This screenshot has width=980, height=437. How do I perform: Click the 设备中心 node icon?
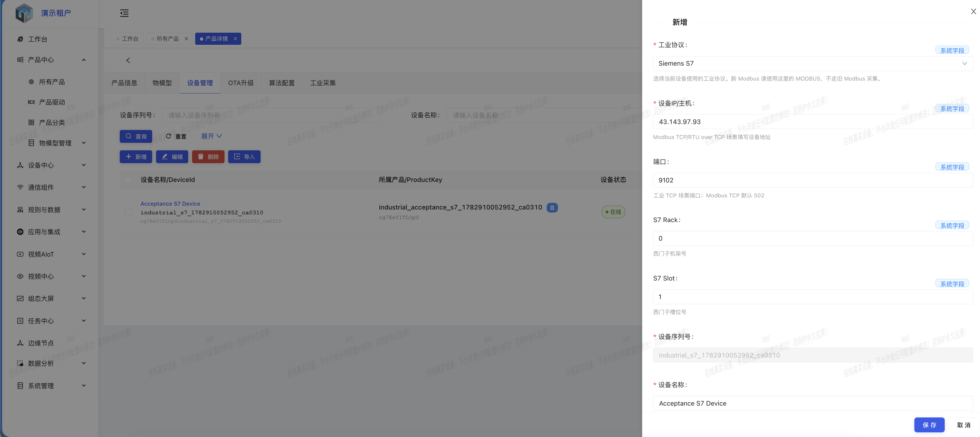click(x=20, y=165)
